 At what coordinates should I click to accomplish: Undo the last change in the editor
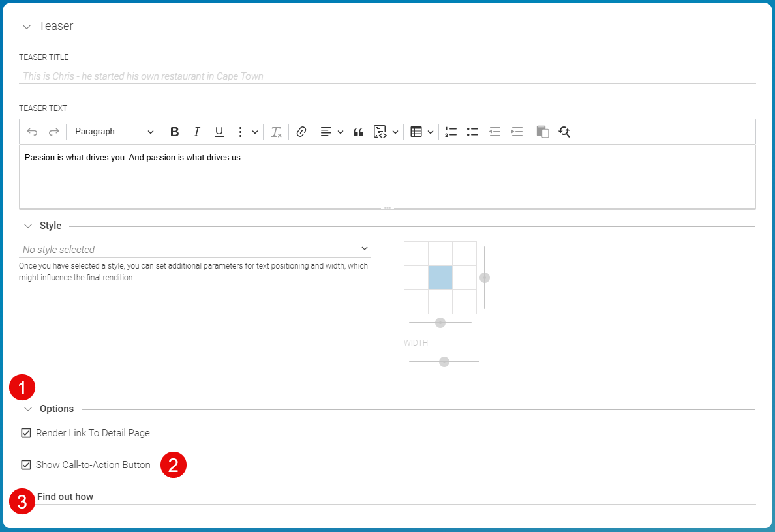(x=32, y=131)
